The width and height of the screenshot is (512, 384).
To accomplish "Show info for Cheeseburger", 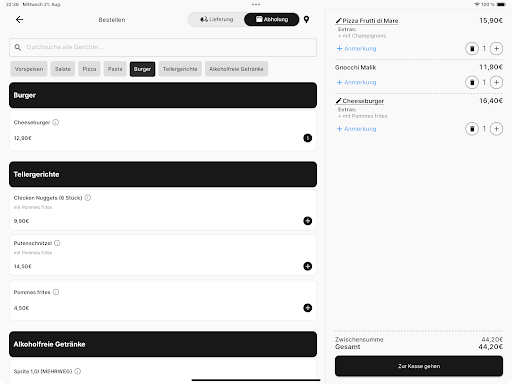I will 56,122.
